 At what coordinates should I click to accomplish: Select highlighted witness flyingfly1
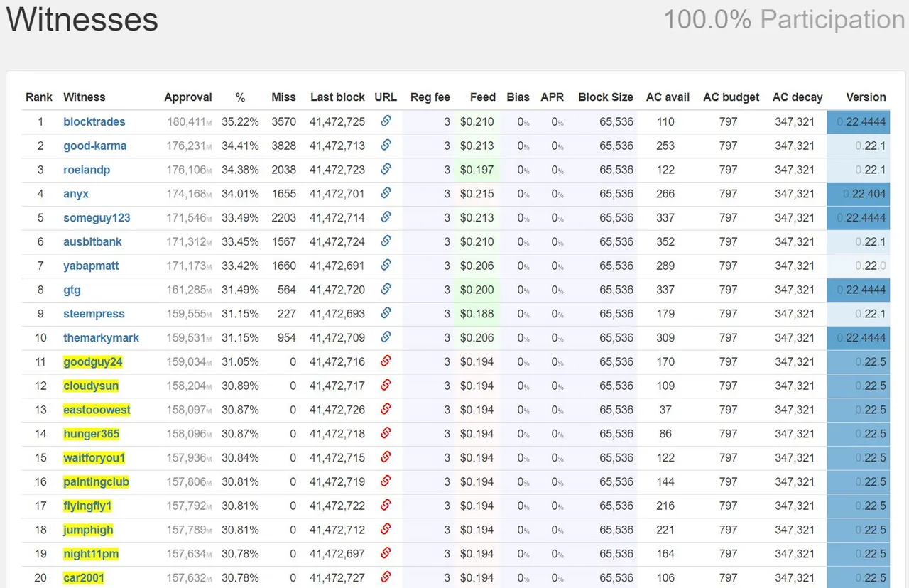pyautogui.click(x=87, y=506)
